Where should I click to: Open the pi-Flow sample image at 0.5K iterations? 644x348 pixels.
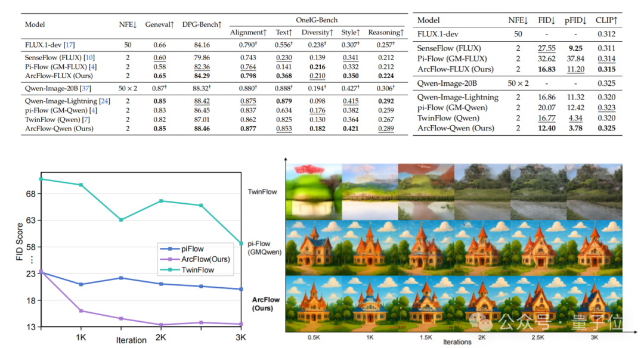click(314, 247)
